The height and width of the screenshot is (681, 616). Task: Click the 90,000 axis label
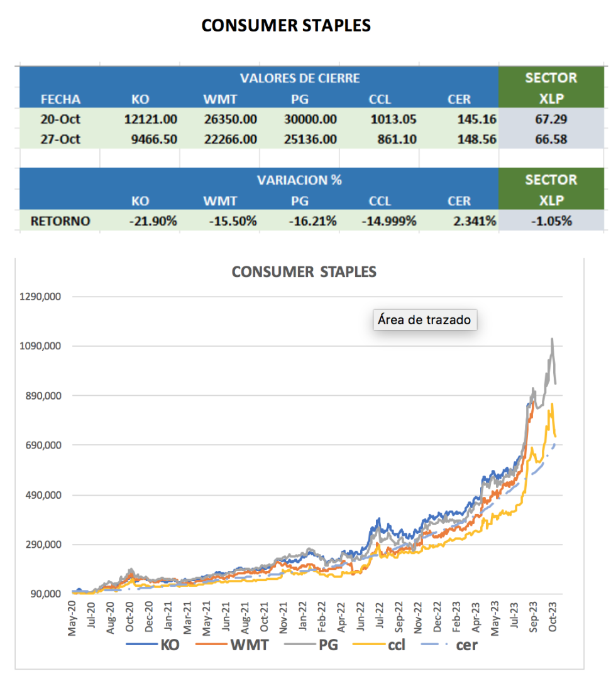point(45,594)
